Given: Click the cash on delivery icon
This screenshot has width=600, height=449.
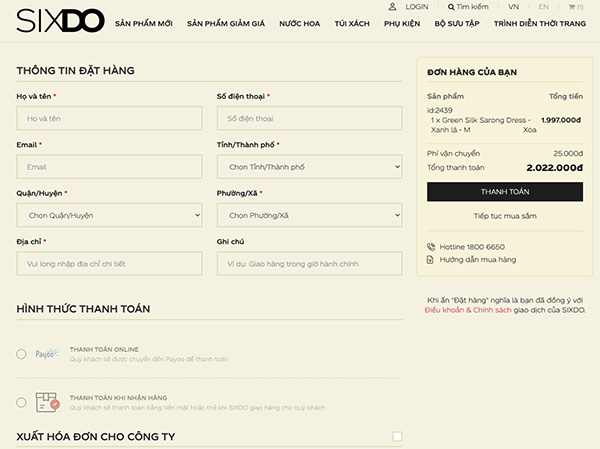Looking at the screenshot, I should (48, 402).
